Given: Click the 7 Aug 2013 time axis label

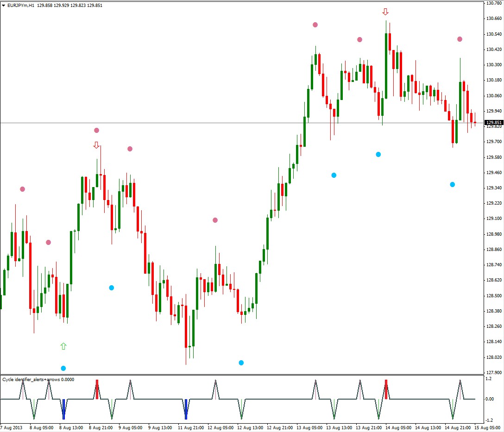Looking at the screenshot, I should tap(12, 428).
